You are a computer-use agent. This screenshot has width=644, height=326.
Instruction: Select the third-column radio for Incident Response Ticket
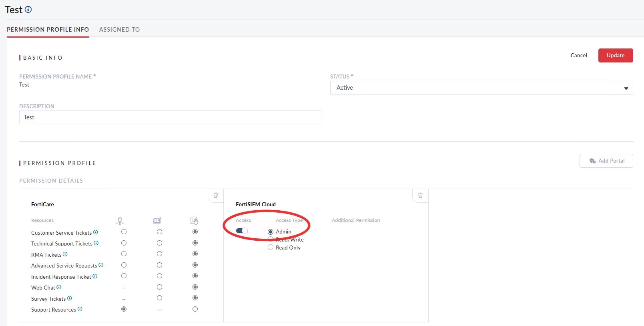195,276
